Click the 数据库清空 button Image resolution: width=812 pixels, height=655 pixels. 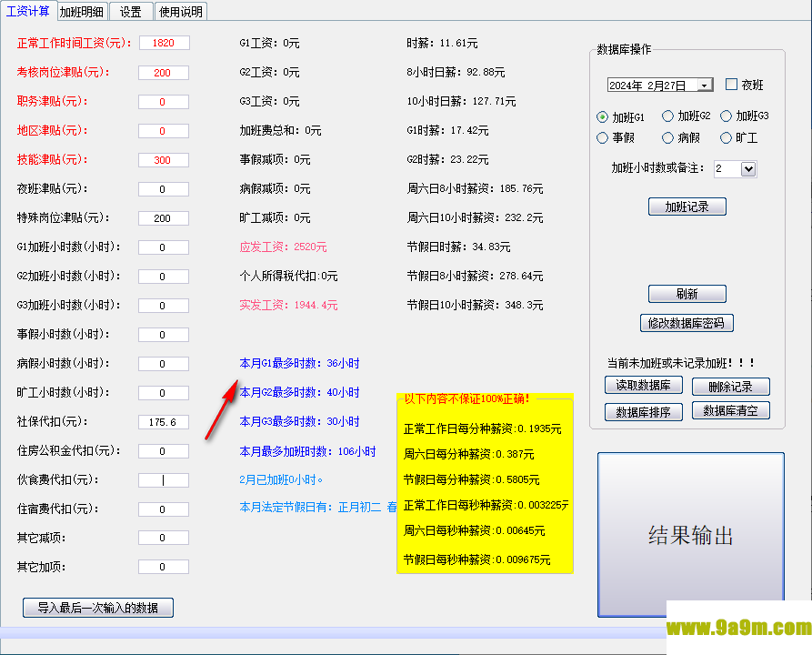coord(731,411)
